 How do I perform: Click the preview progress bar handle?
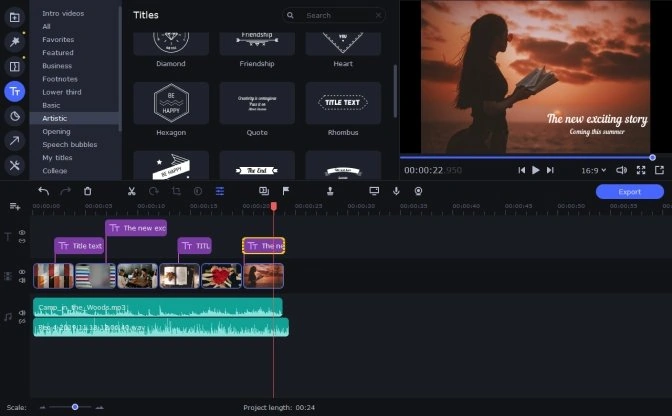[x=652, y=158]
